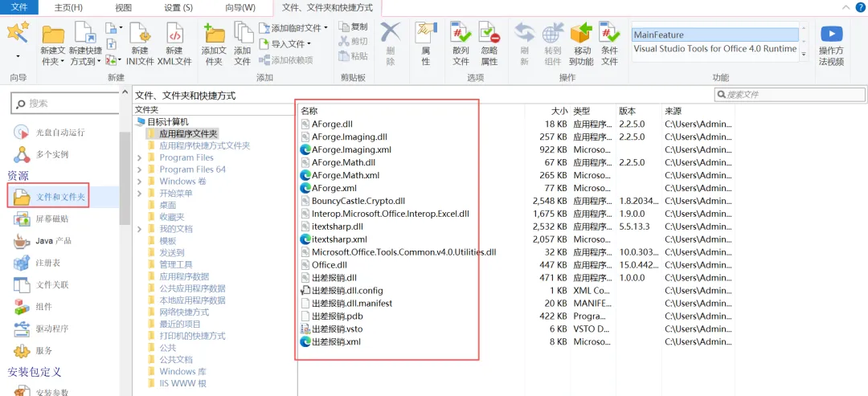The image size is (868, 396).
Task: Sort by the 大小 column header
Action: [559, 111]
